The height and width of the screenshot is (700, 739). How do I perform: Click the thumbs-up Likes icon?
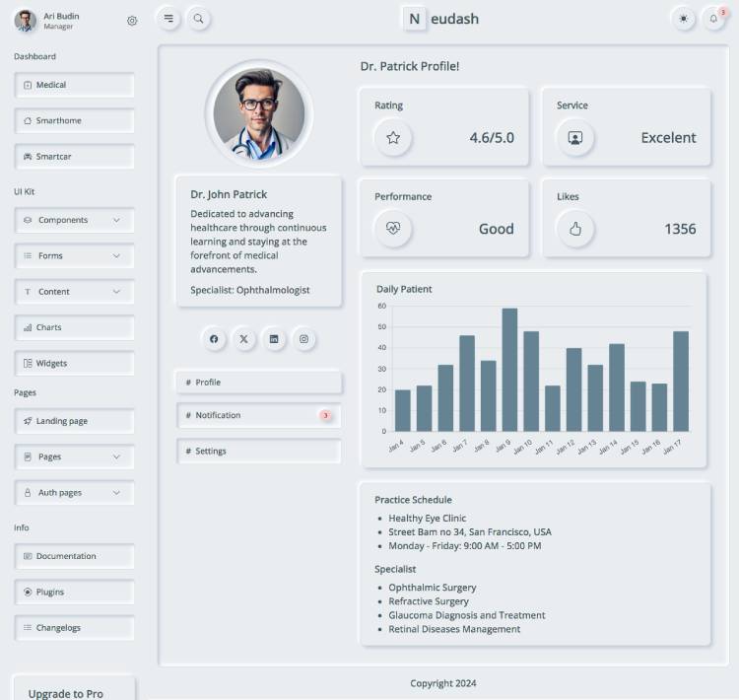tap(575, 229)
